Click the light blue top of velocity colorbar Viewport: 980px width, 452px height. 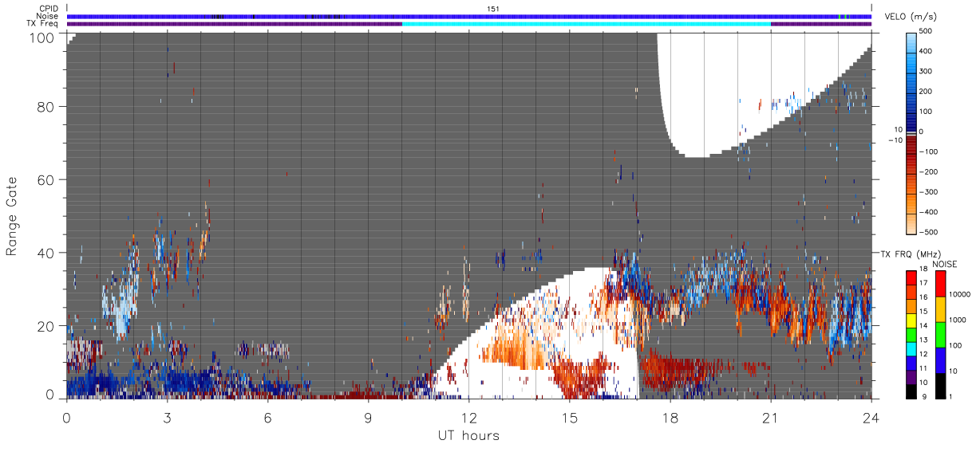click(911, 41)
